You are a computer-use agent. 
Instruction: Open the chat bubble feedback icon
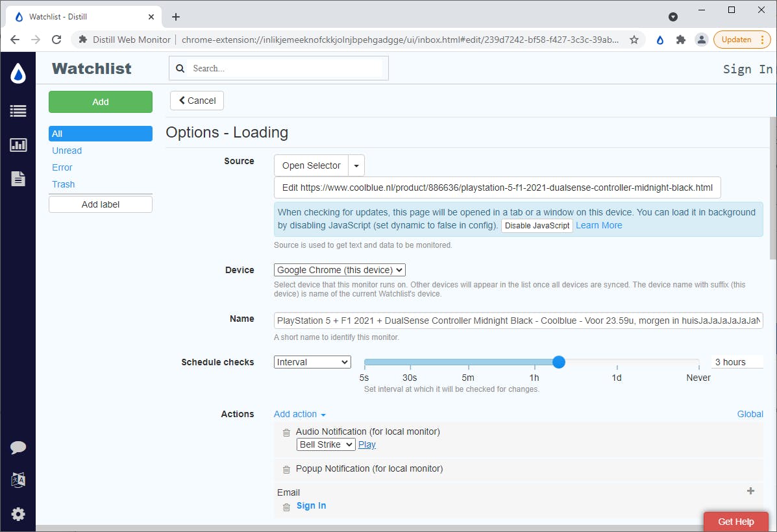pyautogui.click(x=18, y=447)
